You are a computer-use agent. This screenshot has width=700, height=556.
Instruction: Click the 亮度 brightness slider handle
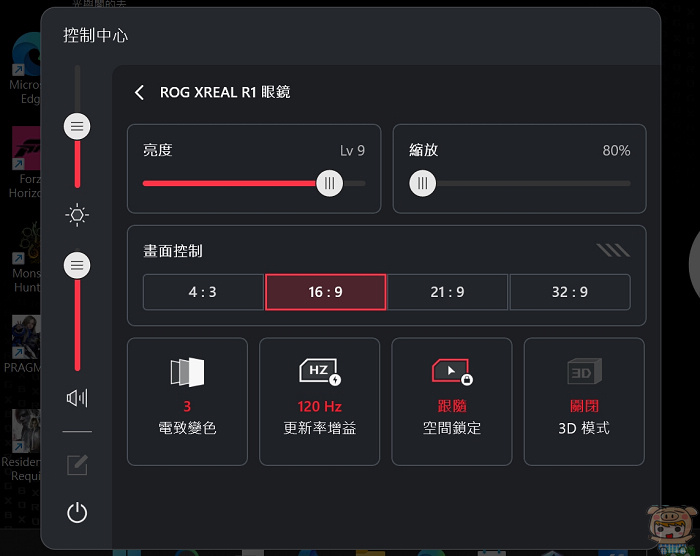329,183
